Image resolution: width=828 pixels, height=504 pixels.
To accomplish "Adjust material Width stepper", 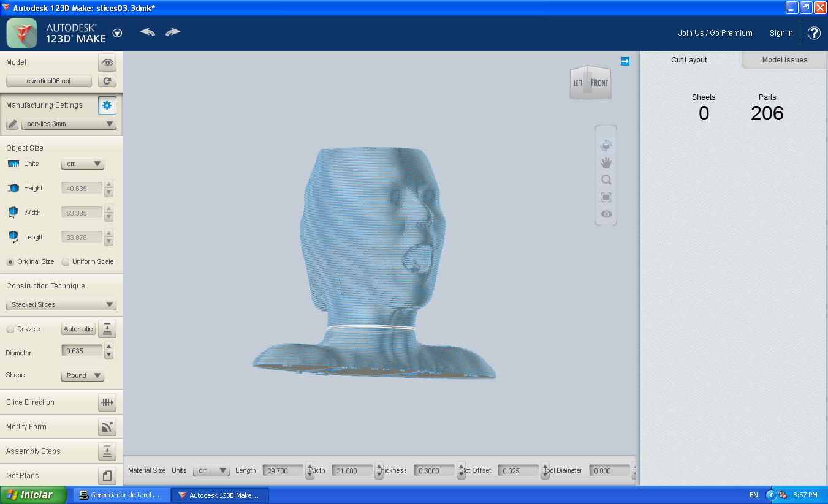I will (379, 471).
